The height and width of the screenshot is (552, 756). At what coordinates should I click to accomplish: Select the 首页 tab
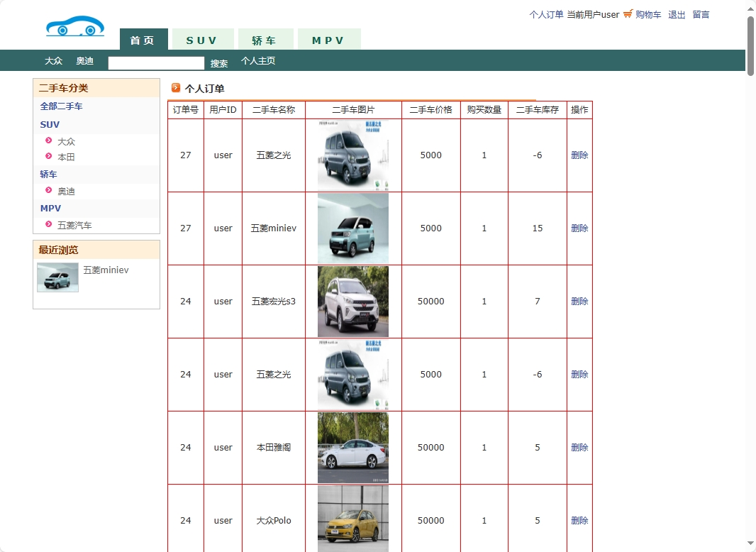point(143,40)
